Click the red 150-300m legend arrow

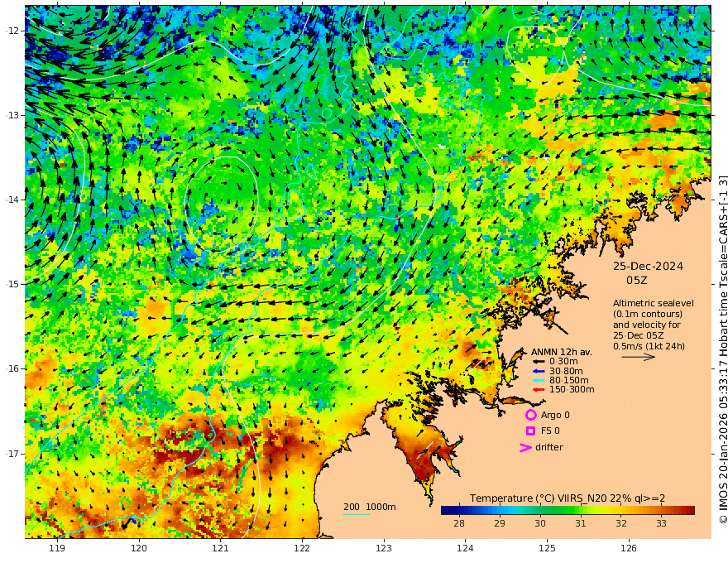[539, 390]
